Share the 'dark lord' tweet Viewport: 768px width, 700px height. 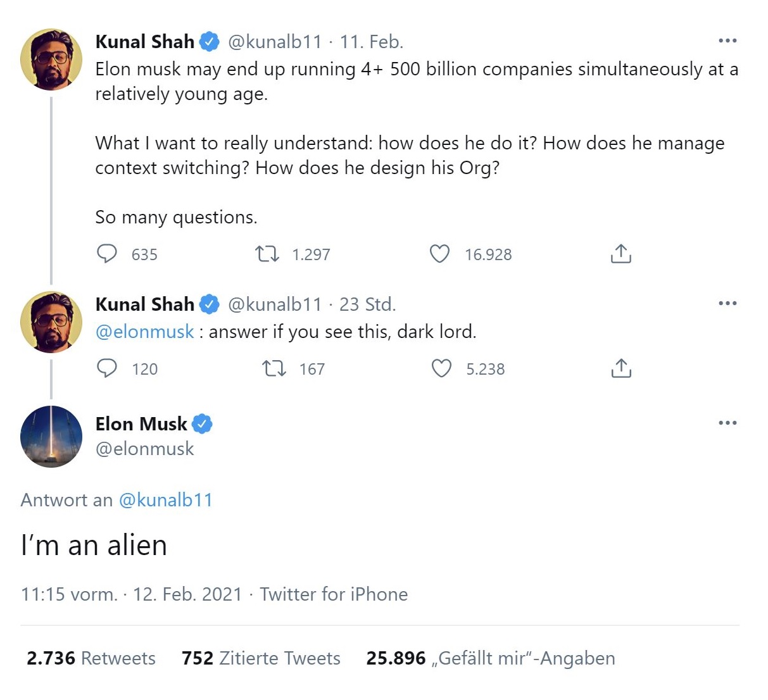point(621,368)
